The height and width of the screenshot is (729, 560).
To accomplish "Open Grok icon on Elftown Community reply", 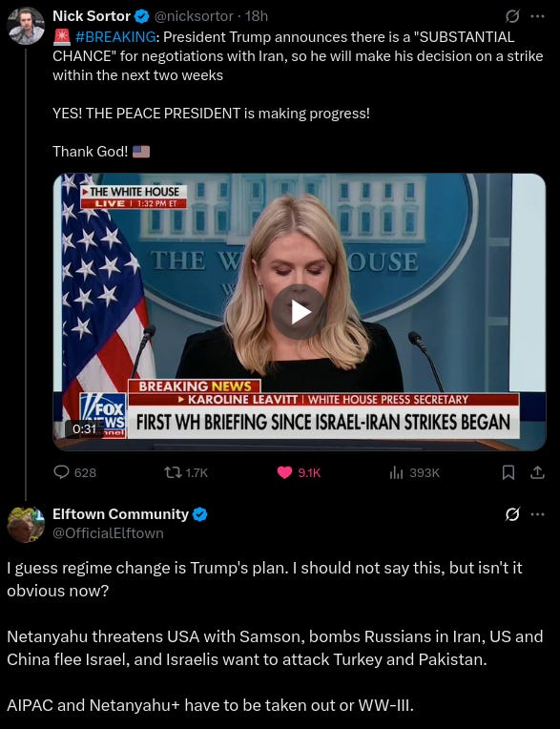I will (512, 514).
